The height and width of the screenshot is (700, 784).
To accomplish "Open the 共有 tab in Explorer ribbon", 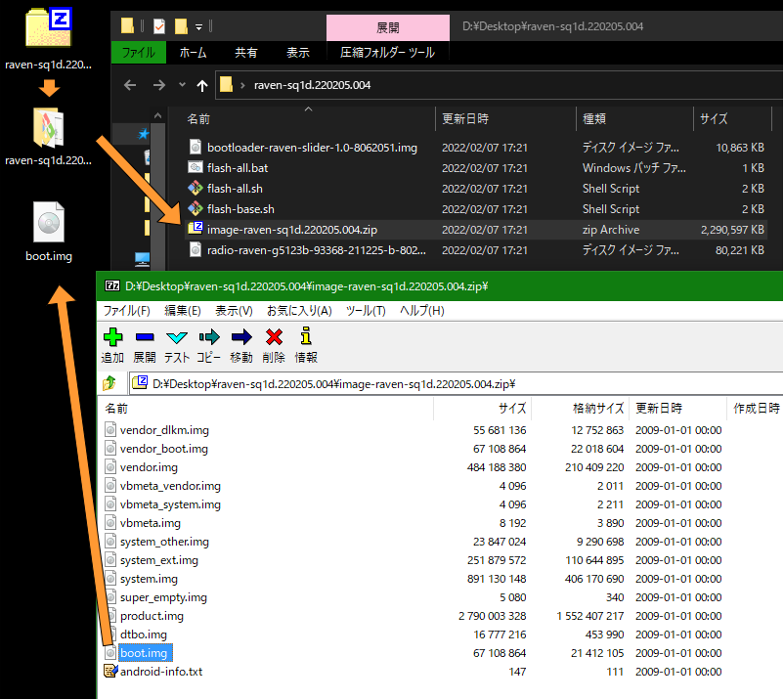I will (x=246, y=53).
